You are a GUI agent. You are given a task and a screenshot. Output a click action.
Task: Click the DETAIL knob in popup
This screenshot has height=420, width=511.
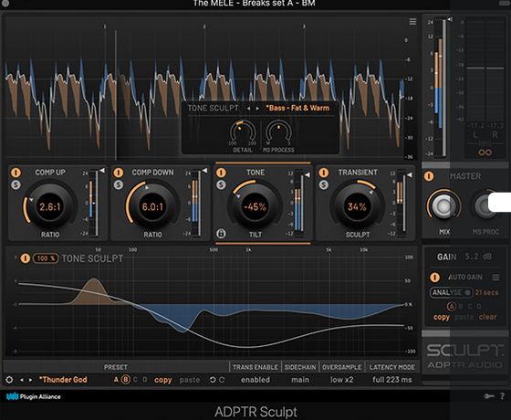click(243, 133)
